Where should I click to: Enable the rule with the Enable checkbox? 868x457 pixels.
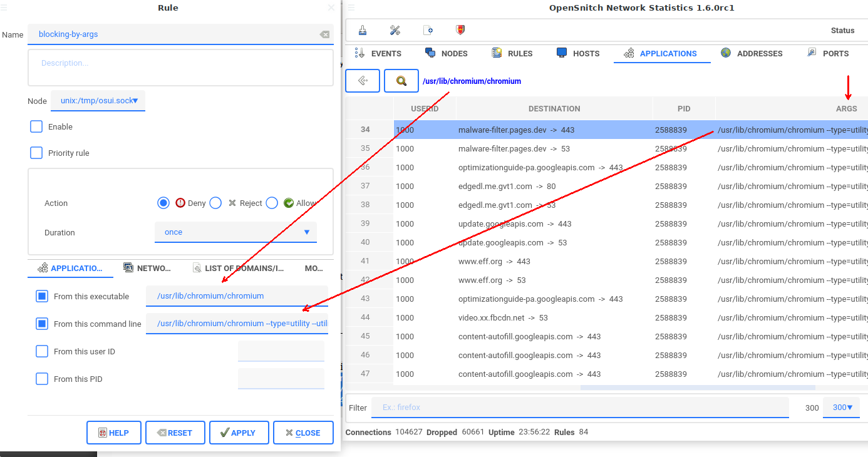pos(36,126)
